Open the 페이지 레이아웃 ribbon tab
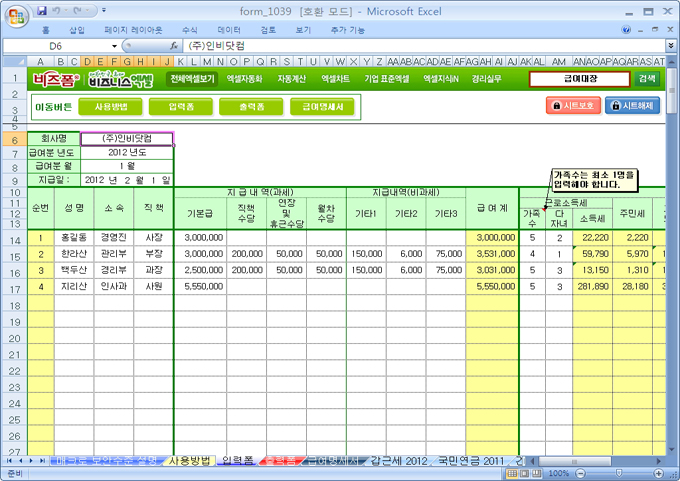Viewport: 680px width, 481px height. [130, 31]
